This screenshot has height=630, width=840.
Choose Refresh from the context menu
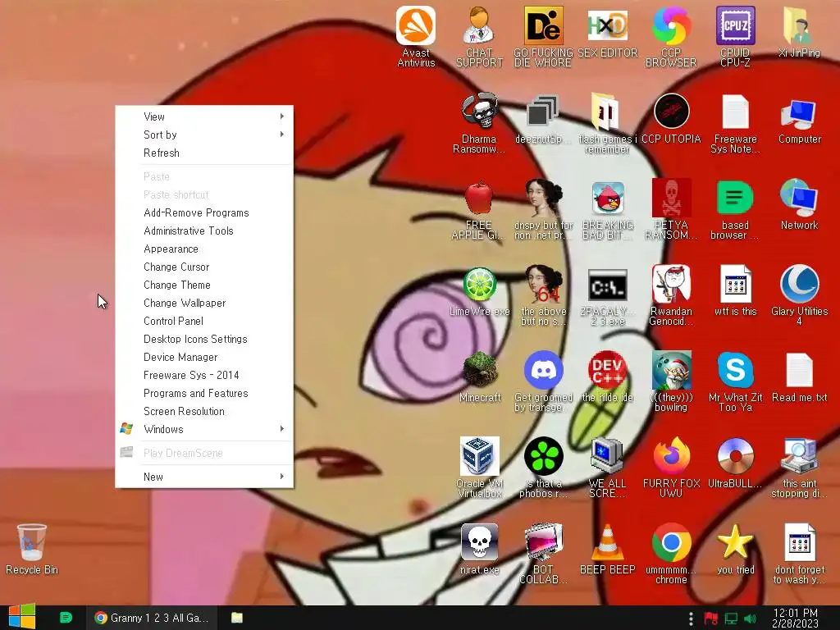pos(204,153)
